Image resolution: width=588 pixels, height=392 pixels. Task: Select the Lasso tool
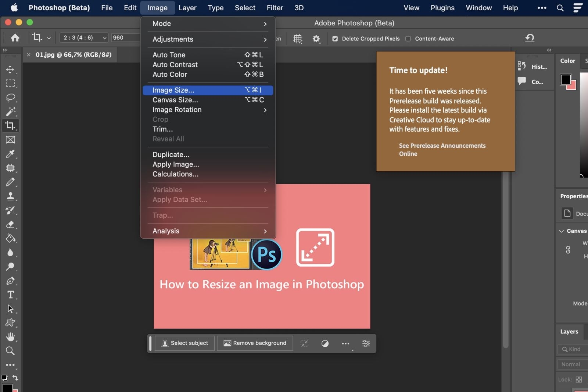click(x=10, y=97)
